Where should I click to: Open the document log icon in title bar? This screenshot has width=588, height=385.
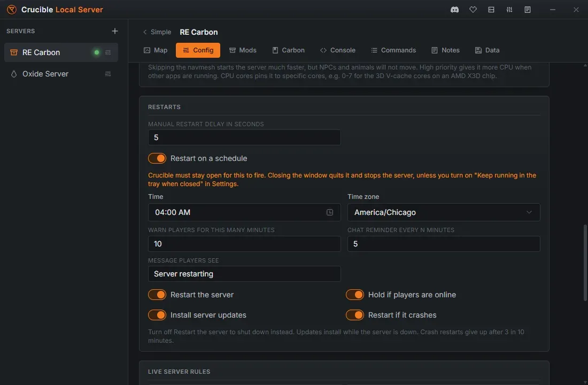pyautogui.click(x=527, y=10)
